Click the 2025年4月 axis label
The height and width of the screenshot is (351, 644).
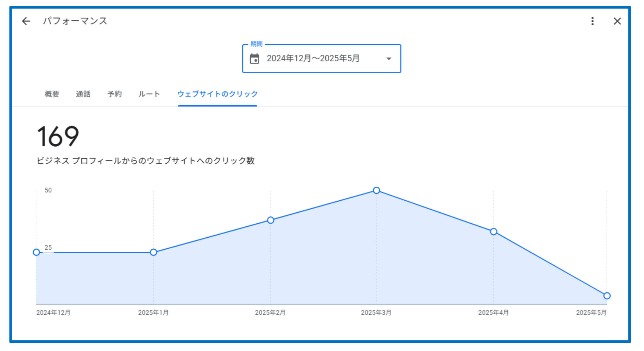(x=494, y=313)
